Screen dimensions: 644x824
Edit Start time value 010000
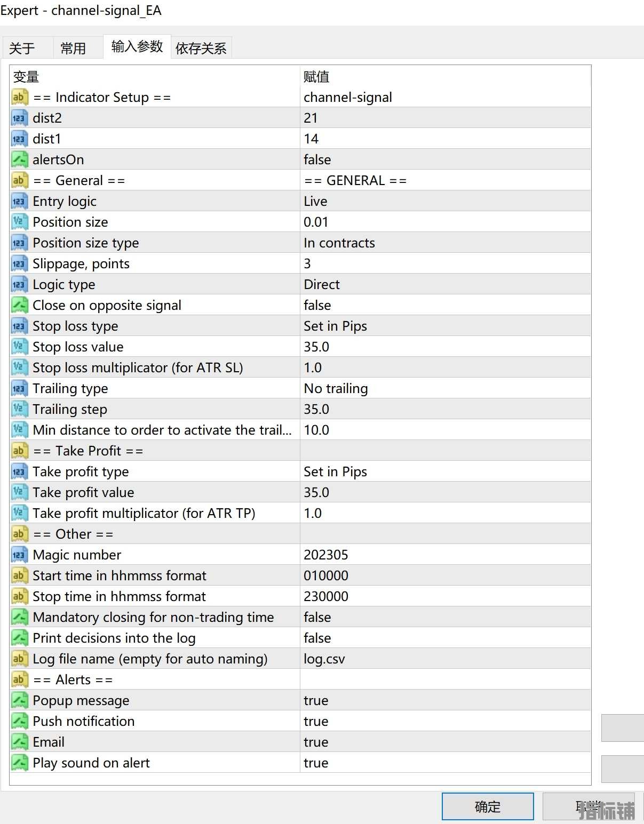coord(325,575)
